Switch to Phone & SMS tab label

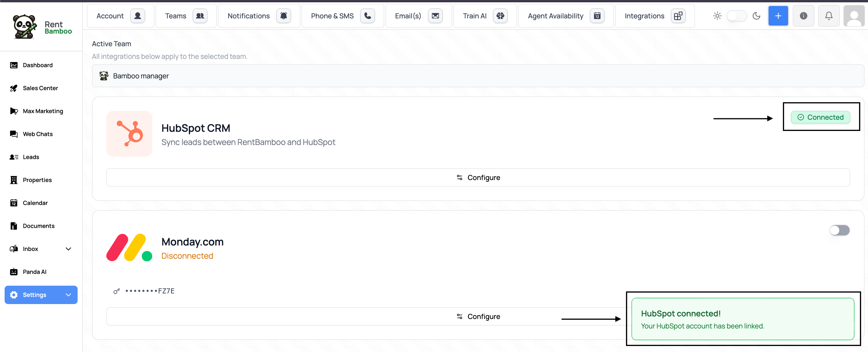(x=332, y=16)
